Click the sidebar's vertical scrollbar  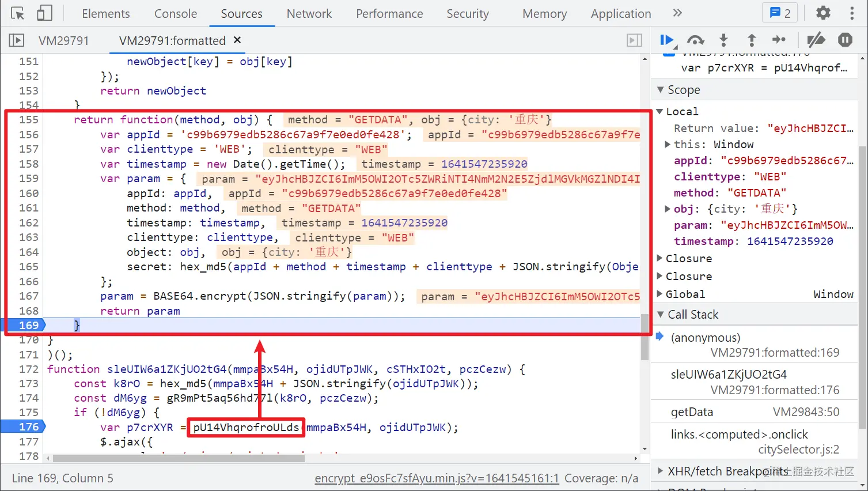[x=863, y=286]
